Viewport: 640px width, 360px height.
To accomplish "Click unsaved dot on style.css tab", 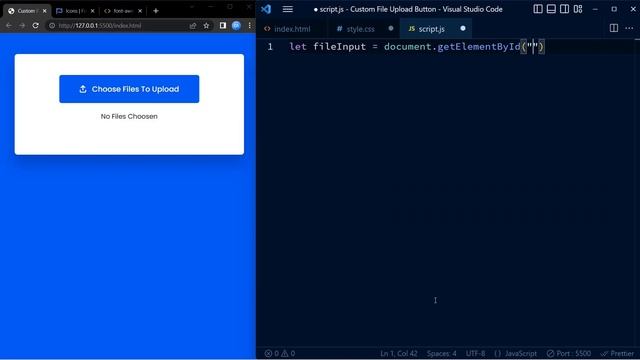I will 391,28.
